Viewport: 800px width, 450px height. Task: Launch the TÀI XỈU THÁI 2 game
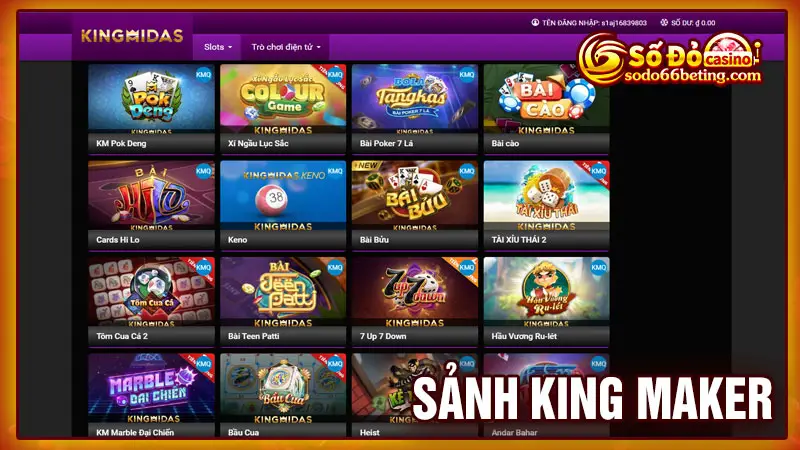click(546, 195)
